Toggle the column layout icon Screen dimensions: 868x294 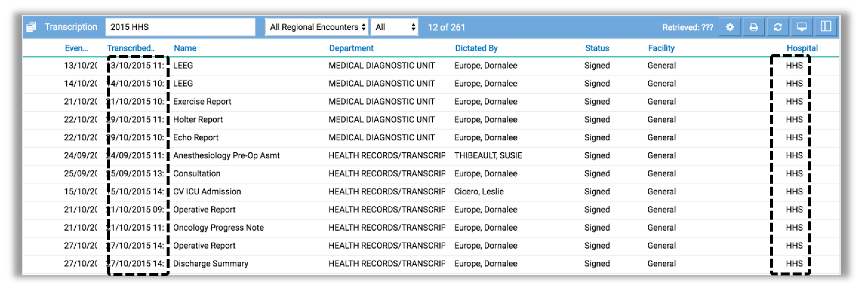pyautogui.click(x=826, y=27)
